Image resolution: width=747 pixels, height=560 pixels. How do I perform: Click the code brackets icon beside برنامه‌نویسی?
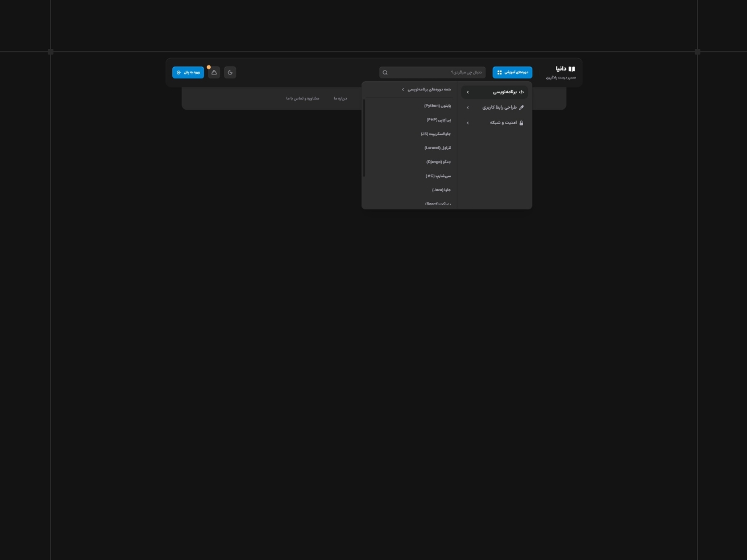point(521,92)
